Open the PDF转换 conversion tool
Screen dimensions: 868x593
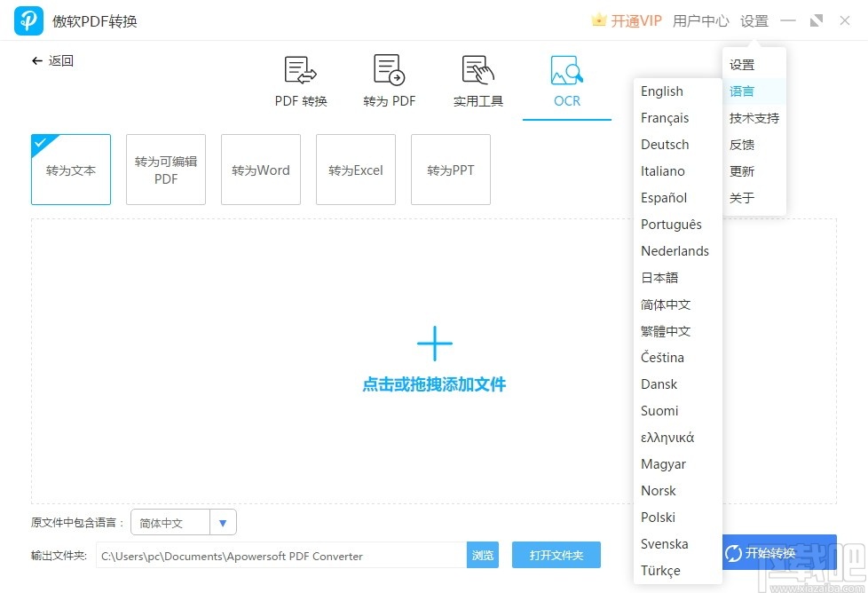299,80
